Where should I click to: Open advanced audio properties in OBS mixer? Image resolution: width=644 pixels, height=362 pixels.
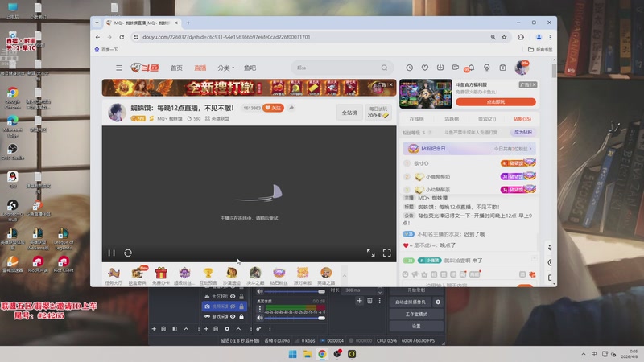pyautogui.click(x=258, y=329)
